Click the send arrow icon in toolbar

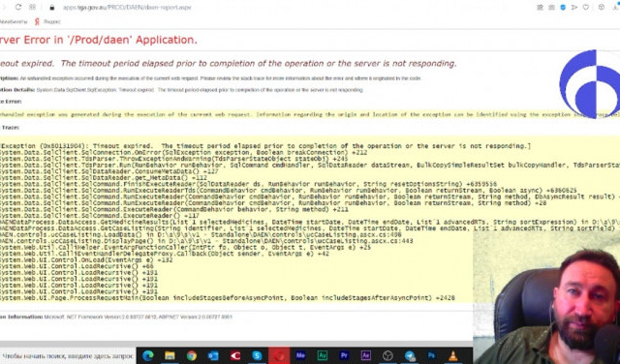(574, 7)
